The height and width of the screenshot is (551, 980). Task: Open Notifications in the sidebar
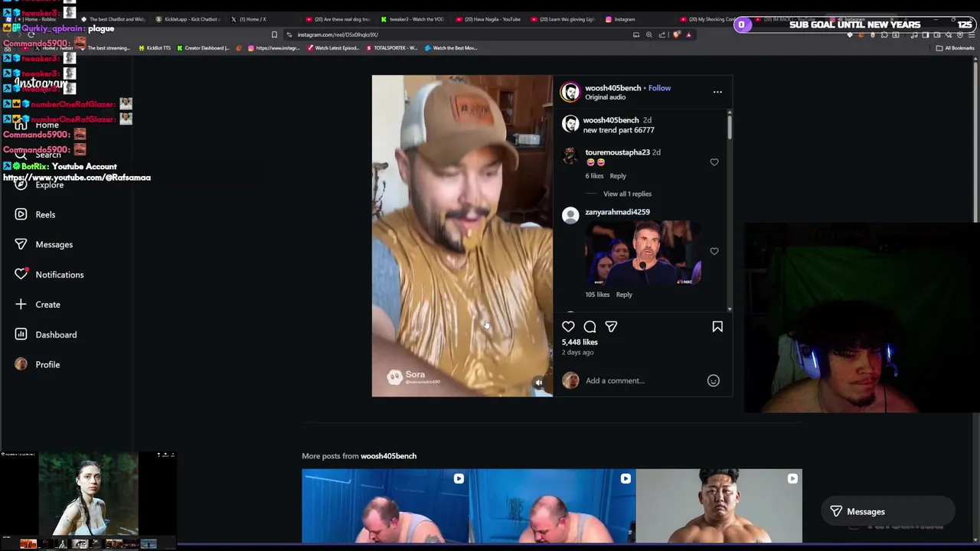click(60, 275)
